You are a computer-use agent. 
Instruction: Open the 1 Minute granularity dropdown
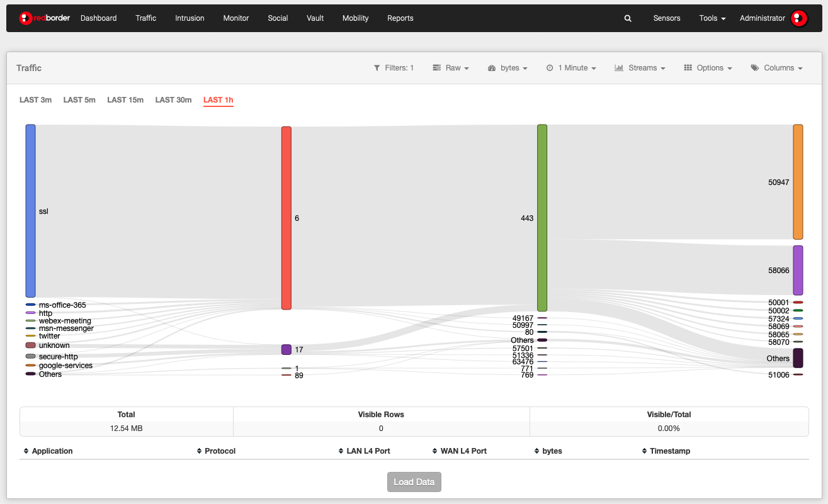(571, 68)
